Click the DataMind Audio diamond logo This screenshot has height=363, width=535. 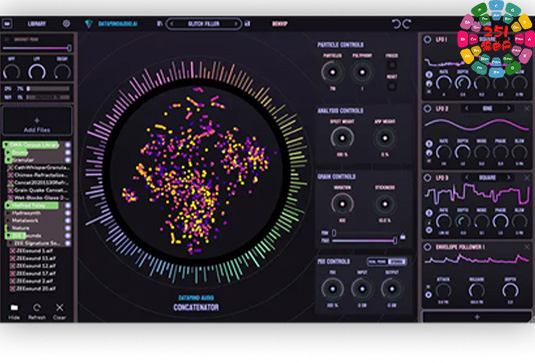(x=89, y=24)
